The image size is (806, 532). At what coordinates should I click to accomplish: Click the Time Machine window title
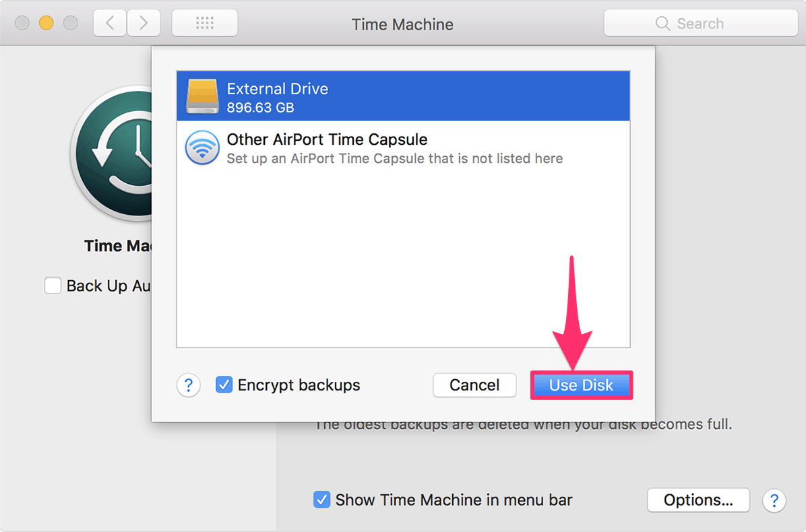[x=402, y=24]
